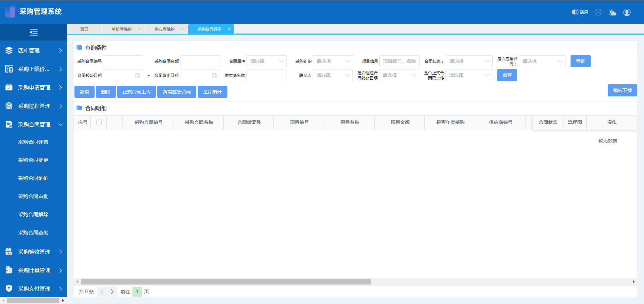The height and width of the screenshot is (304, 644).
Task: Click the 采购计量管理 icon
Action: [9, 270]
